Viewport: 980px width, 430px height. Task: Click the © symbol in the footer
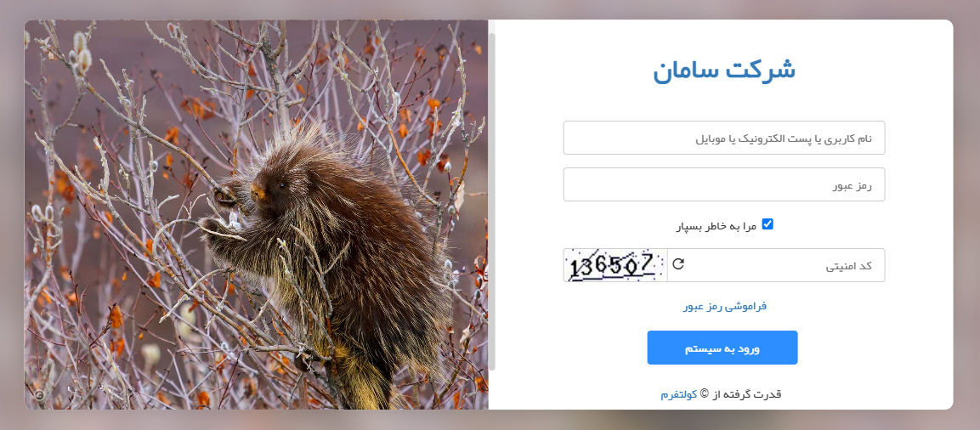pyautogui.click(x=705, y=393)
